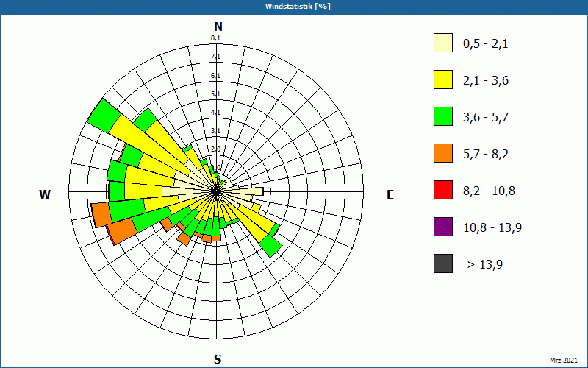Click the 8,1 radial axis label
Screen dimensions: 588x368
coord(215,38)
